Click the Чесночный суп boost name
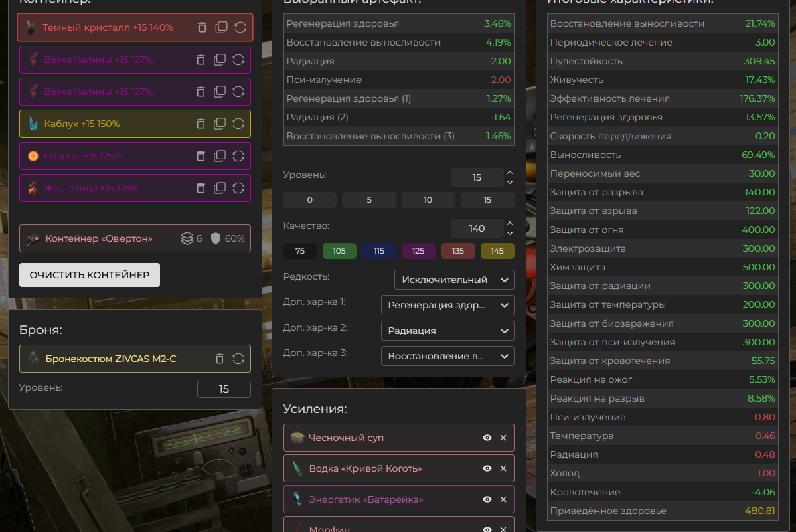Screen dimensions: 796x532 (346, 438)
